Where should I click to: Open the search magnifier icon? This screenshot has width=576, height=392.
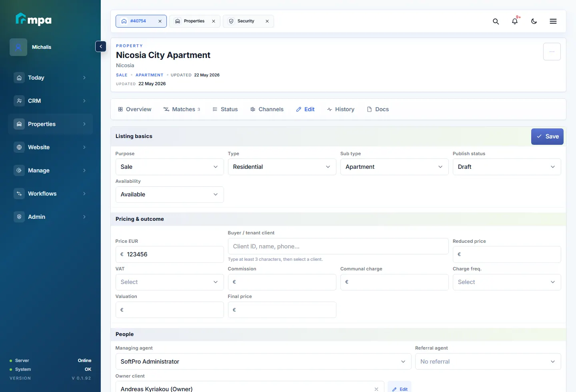click(x=496, y=21)
